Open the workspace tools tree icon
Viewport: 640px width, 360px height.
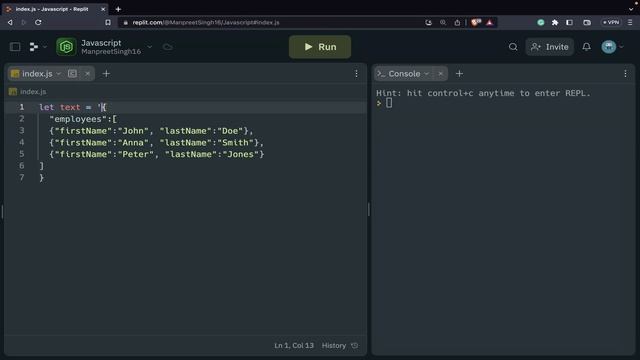click(x=34, y=47)
